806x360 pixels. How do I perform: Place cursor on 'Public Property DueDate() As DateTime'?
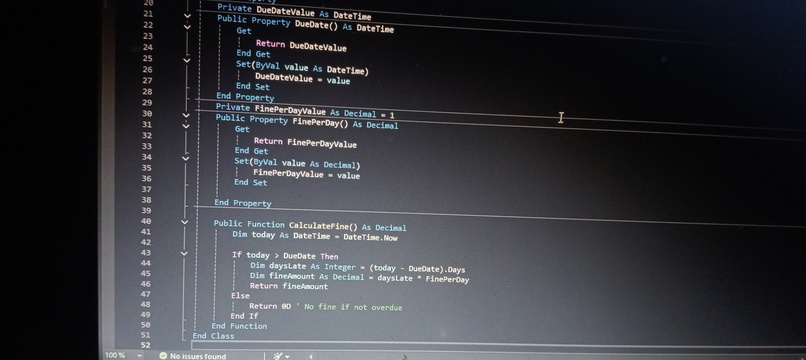pos(305,24)
